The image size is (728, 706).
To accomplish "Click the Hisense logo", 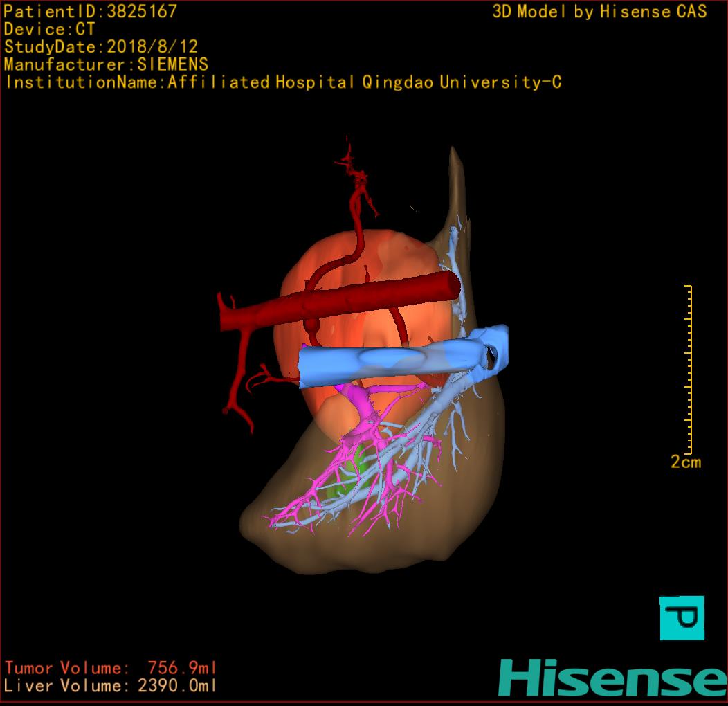I will 611,678.
